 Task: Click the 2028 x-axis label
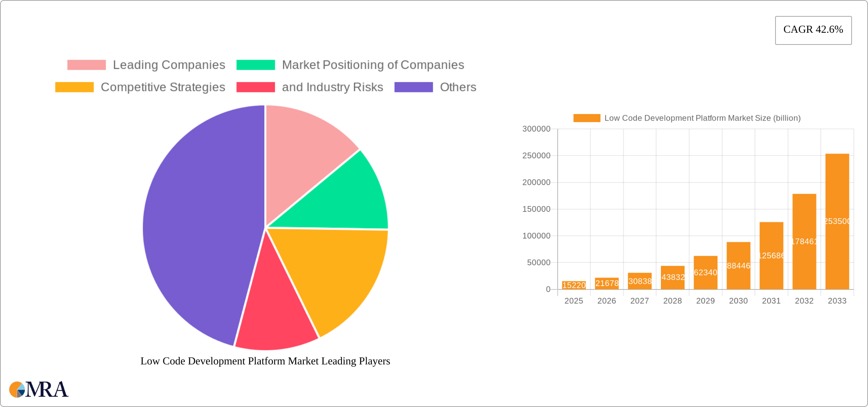click(x=673, y=301)
